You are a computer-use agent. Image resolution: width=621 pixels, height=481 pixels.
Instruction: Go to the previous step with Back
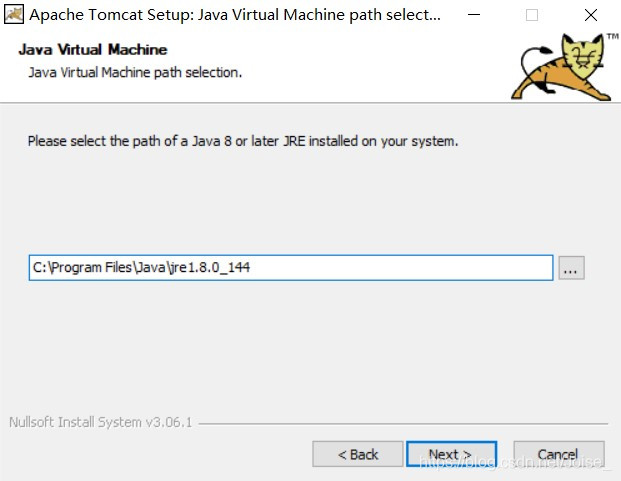coord(357,454)
